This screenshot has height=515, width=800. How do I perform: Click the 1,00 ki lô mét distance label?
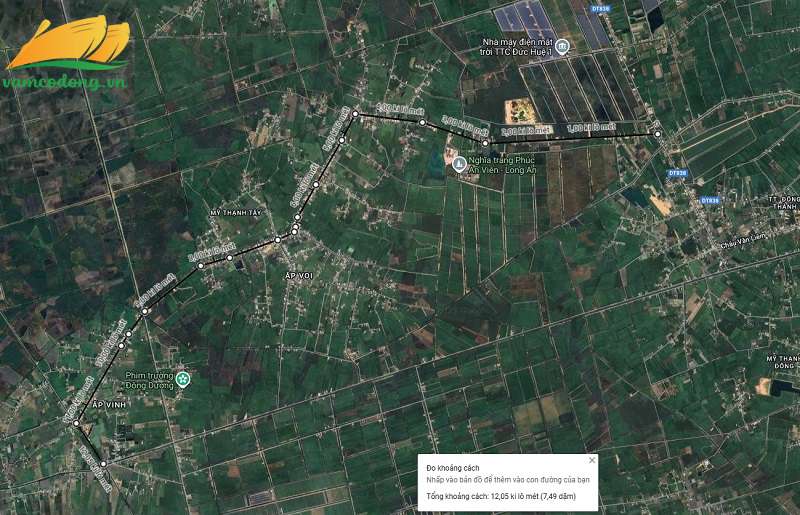pyautogui.click(x=589, y=129)
